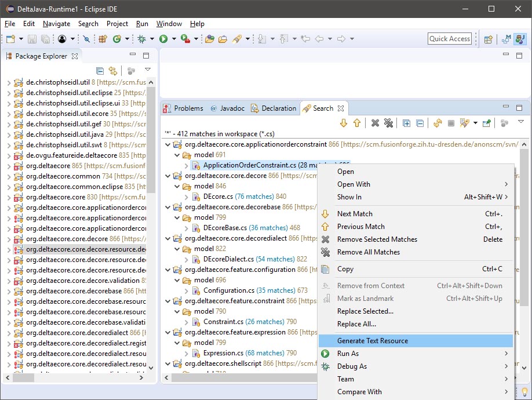Viewport: 532px width, 400px height.
Task: Choose Replace All... in context menu
Action: click(416, 324)
